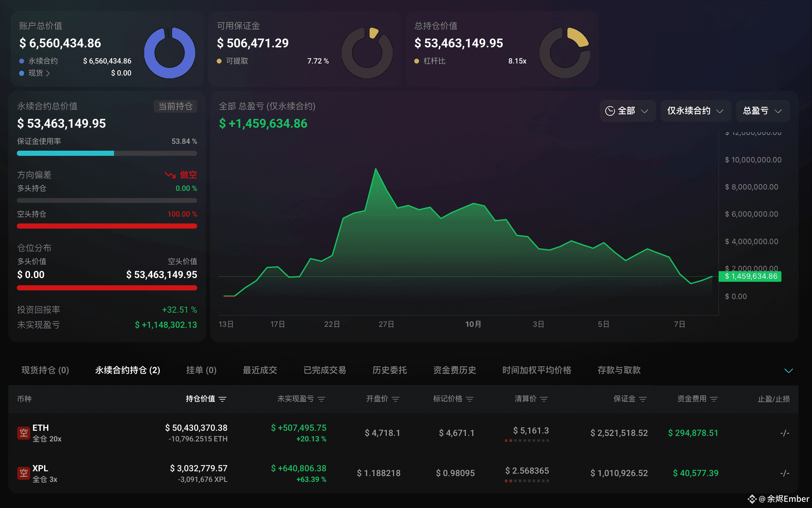812x508 pixels.
Task: Click the green current PnL chart label
Action: pos(750,276)
